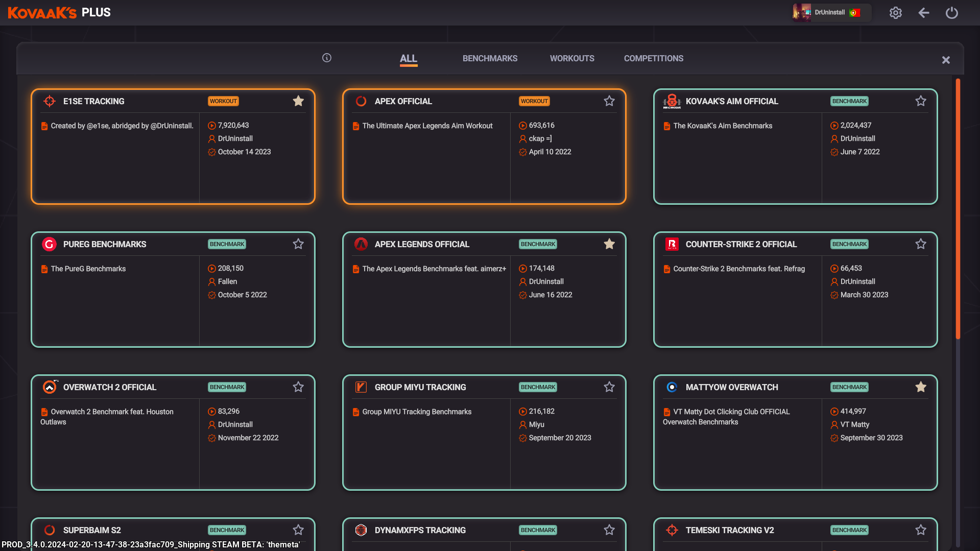Click date 'March 30 2023'

(864, 295)
